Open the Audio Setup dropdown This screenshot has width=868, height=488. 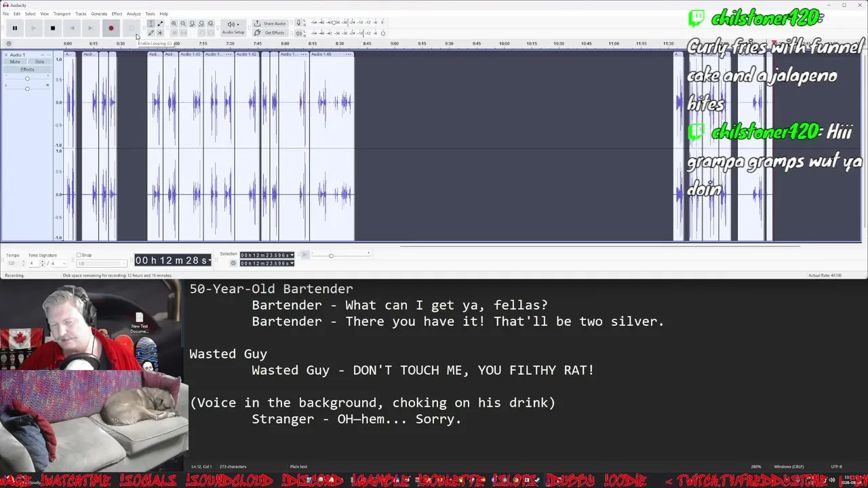233,28
